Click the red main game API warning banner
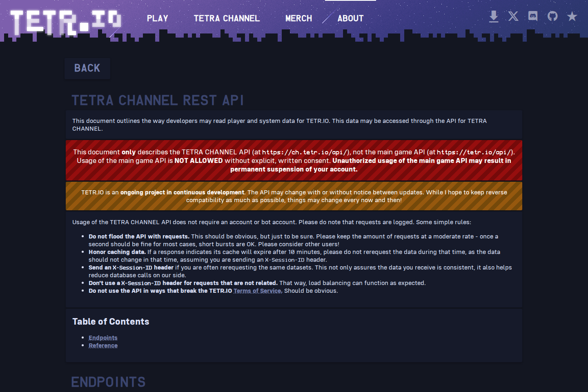Screen dimensions: 588x392 (x=294, y=160)
